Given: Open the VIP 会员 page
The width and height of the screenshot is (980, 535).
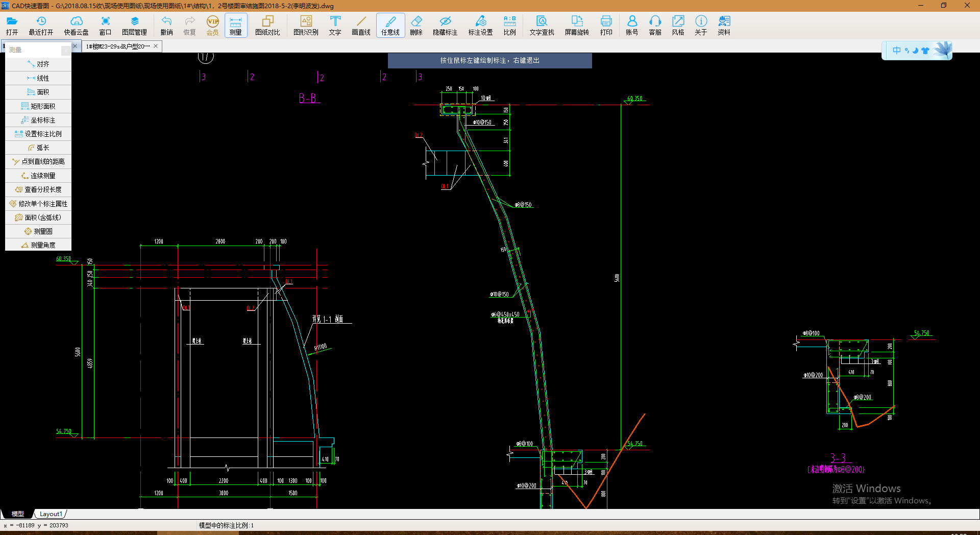Looking at the screenshot, I should click(x=212, y=26).
